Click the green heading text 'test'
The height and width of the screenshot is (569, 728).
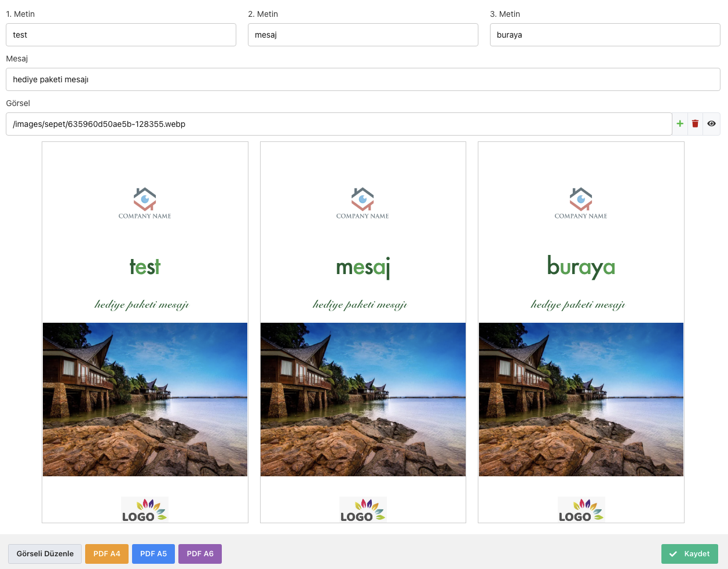[145, 267]
